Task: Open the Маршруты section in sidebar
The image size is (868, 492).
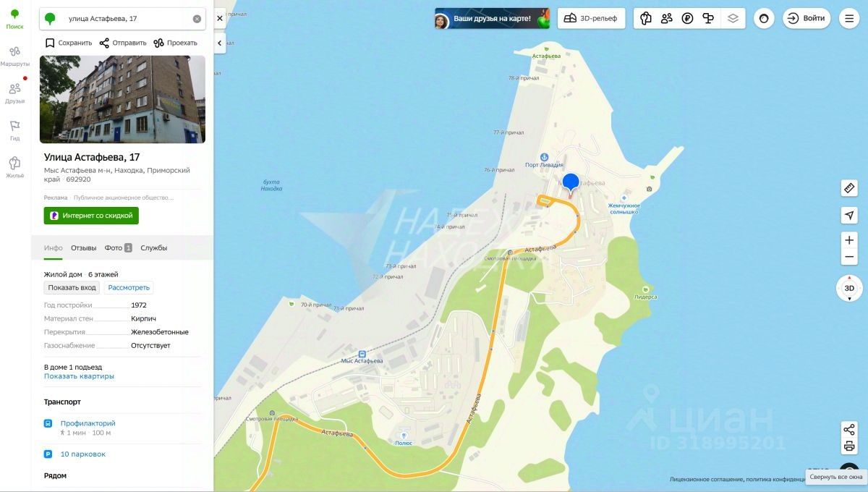Action: 14,56
